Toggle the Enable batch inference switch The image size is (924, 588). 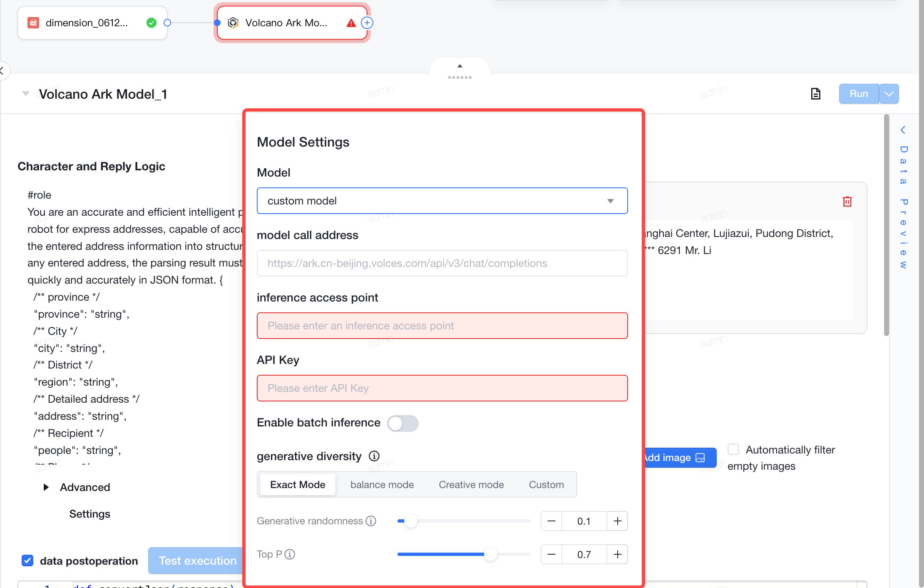(x=402, y=424)
